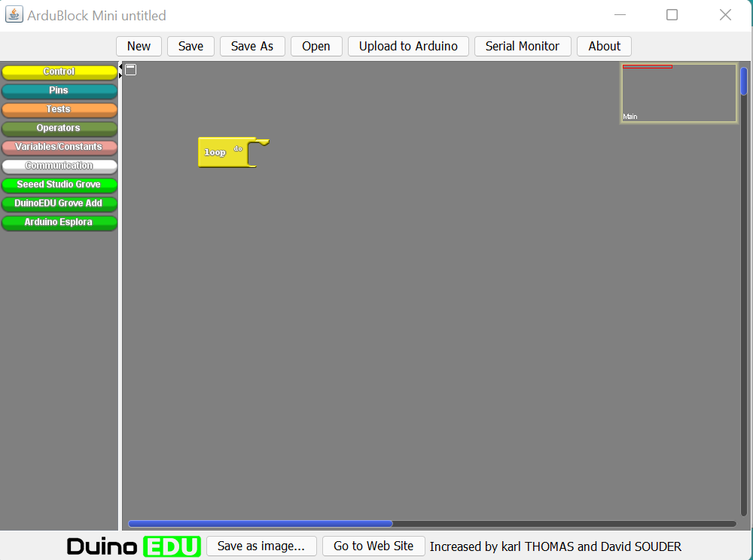The image size is (753, 560).
Task: Select the yellow loop block
Action: click(x=217, y=152)
